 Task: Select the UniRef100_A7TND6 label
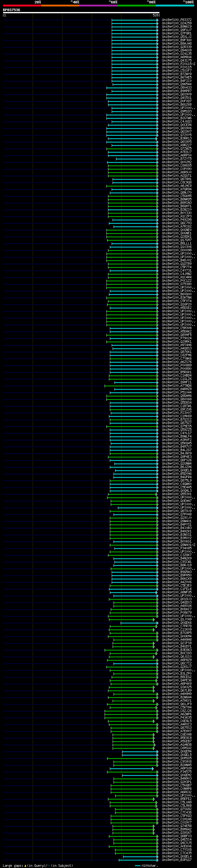pyautogui.click(x=176, y=386)
